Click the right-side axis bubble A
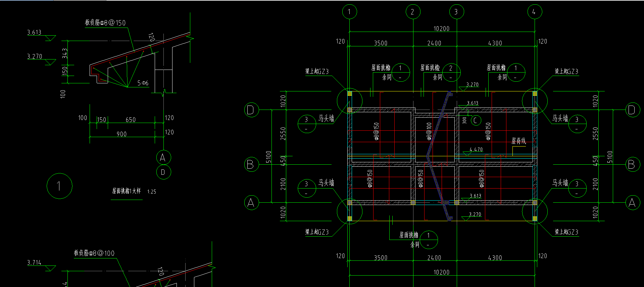644x287 pixels. click(633, 203)
